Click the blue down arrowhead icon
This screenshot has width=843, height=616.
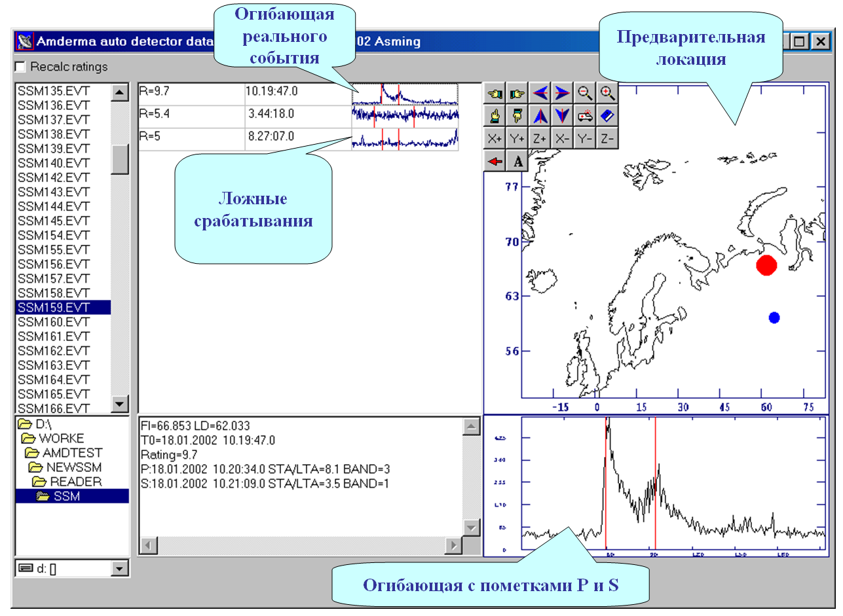tap(562, 116)
